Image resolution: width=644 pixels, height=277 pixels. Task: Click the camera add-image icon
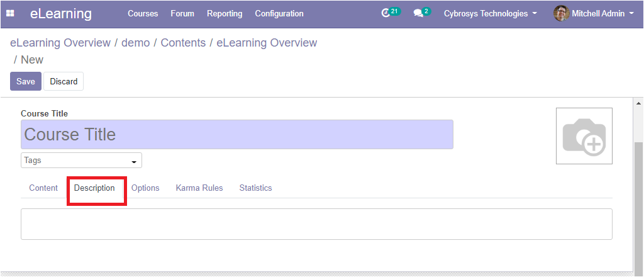tap(584, 136)
